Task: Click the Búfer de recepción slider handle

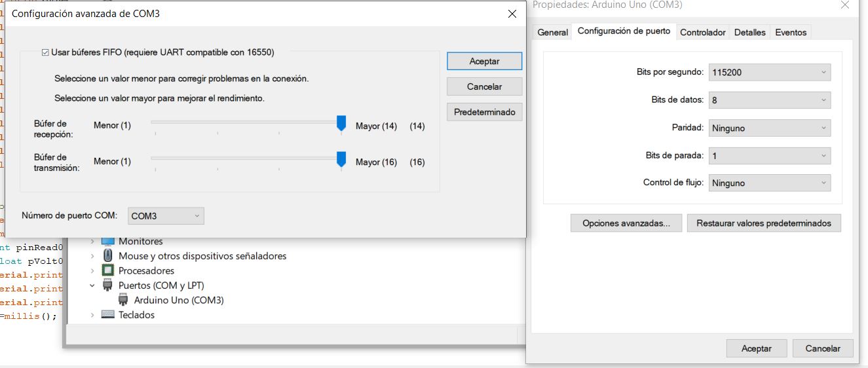Action: coord(341,123)
